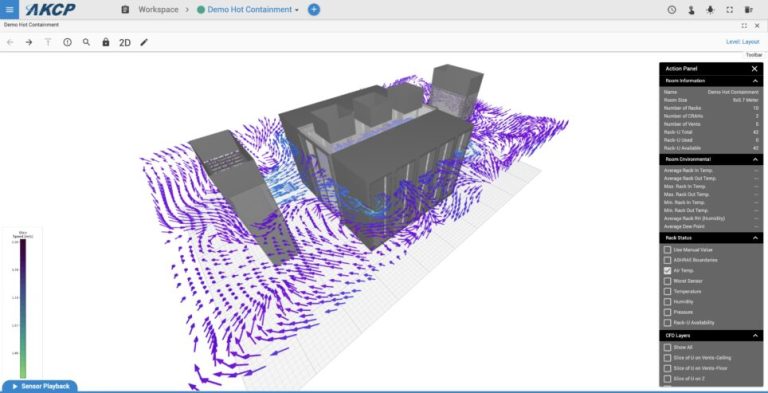Click the Max. Rack Out Temp. row
Image resolution: width=768 pixels, height=393 pixels.
tap(711, 195)
